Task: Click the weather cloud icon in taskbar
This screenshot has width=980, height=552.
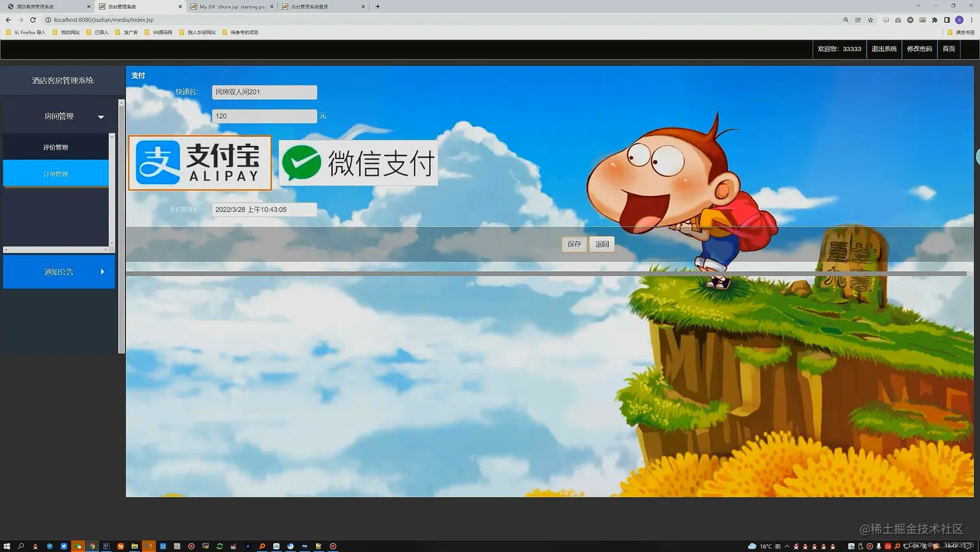Action: click(752, 546)
